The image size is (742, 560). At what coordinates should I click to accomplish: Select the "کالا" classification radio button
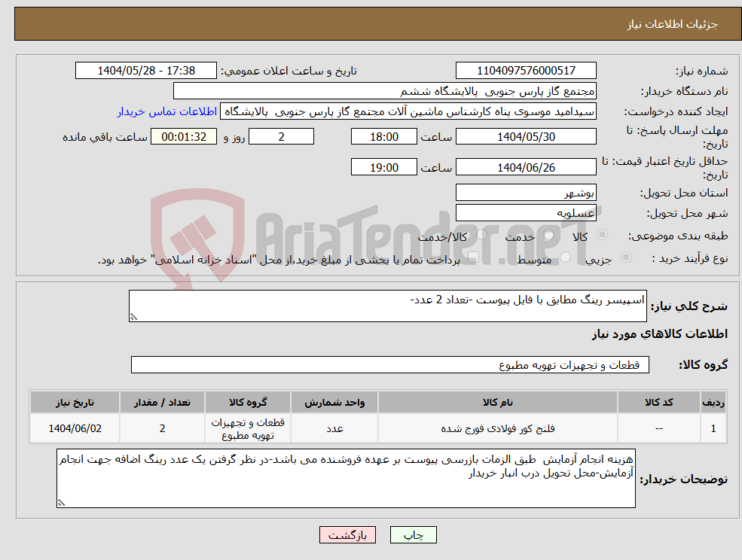coord(600,235)
